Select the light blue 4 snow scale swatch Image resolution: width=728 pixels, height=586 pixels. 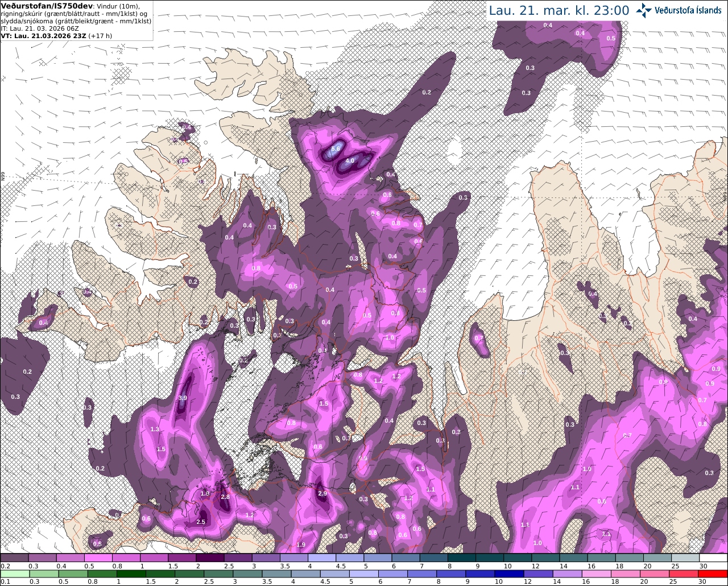point(321,558)
